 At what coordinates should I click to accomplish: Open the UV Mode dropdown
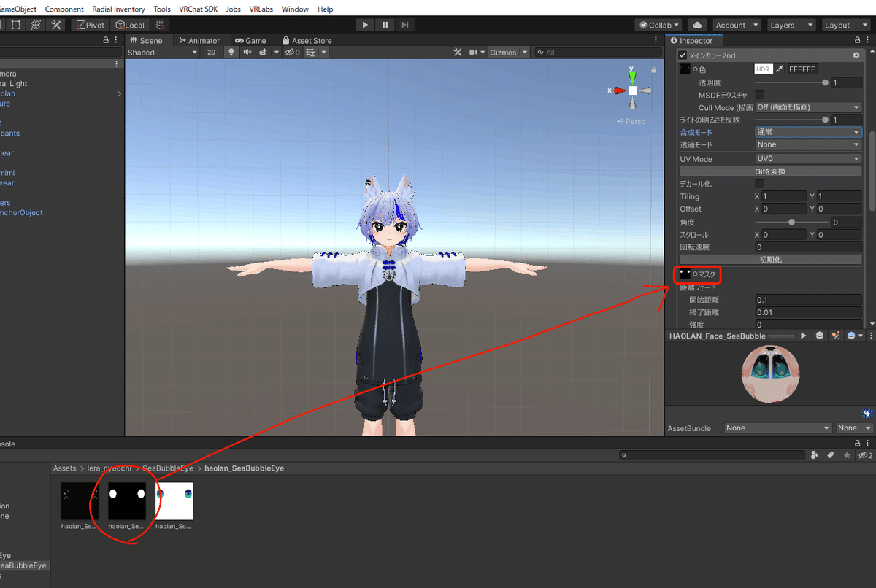tap(808, 159)
